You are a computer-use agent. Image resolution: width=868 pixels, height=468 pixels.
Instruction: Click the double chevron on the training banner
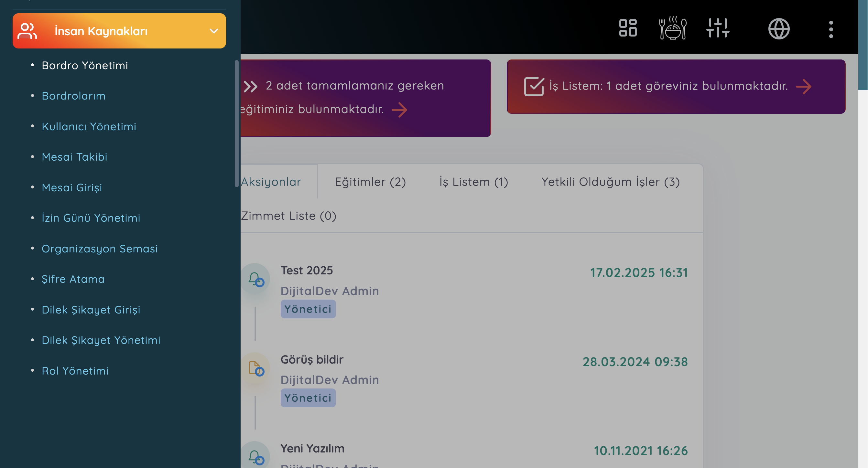250,87
